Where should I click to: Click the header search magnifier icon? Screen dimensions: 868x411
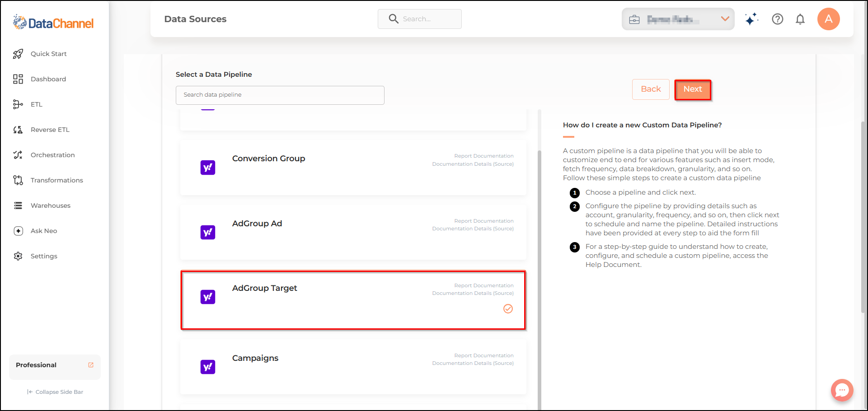point(394,19)
